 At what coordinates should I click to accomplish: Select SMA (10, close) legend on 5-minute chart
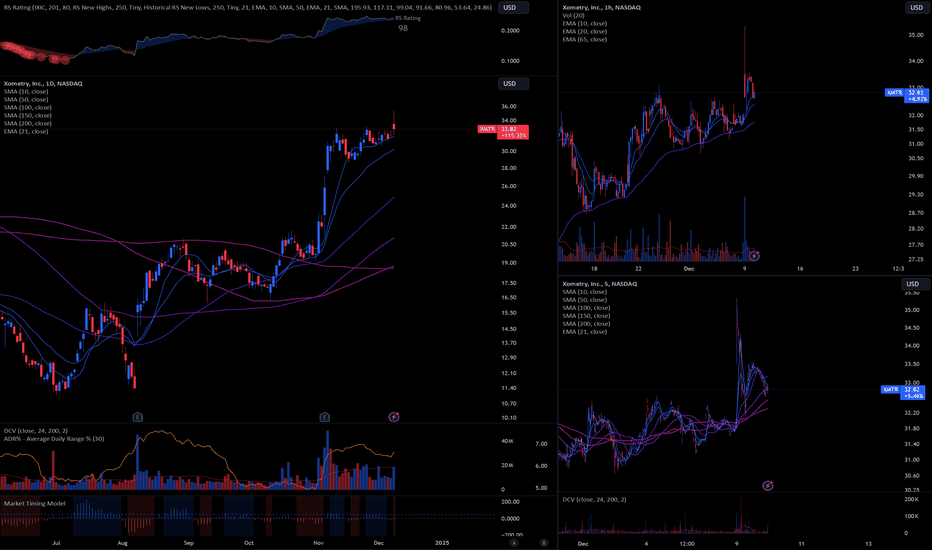click(585, 292)
